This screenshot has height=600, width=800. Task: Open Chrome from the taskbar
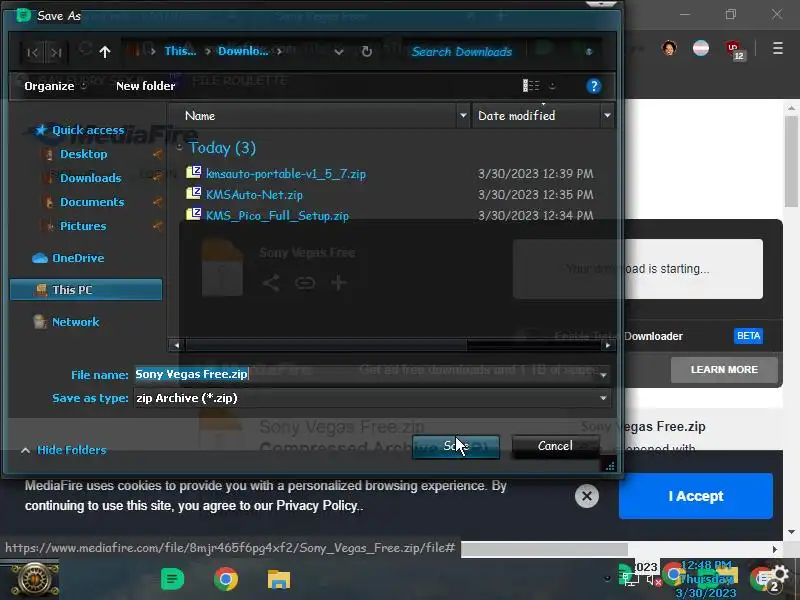[226, 579]
